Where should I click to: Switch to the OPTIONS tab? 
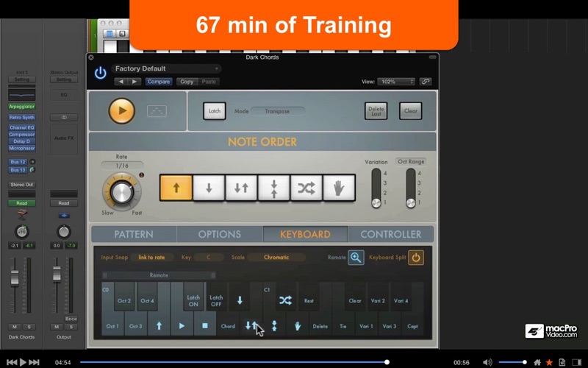point(219,234)
